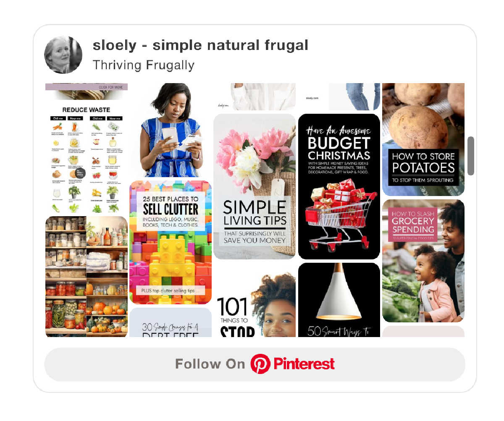The image size is (504, 421).
Task: Open sloely - simple natural frugal profile link
Action: click(x=200, y=45)
